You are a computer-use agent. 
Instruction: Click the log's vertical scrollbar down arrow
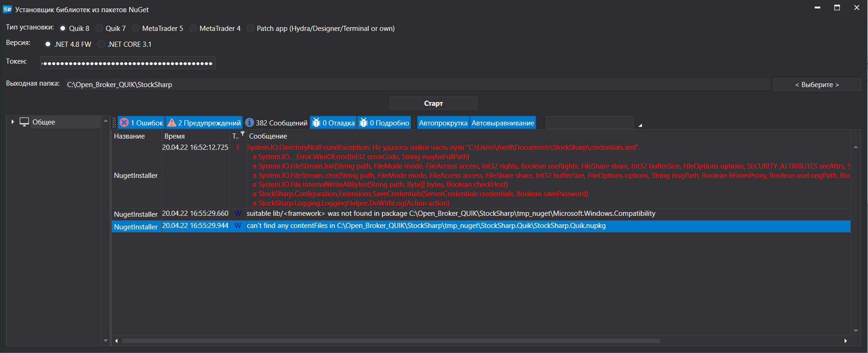click(x=856, y=331)
